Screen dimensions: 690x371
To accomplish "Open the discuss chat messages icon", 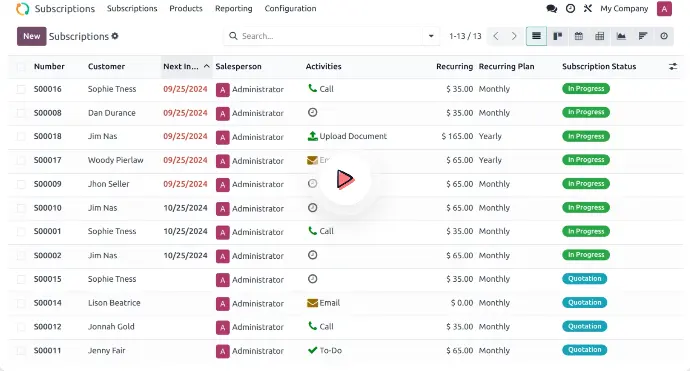I will pyautogui.click(x=551, y=8).
